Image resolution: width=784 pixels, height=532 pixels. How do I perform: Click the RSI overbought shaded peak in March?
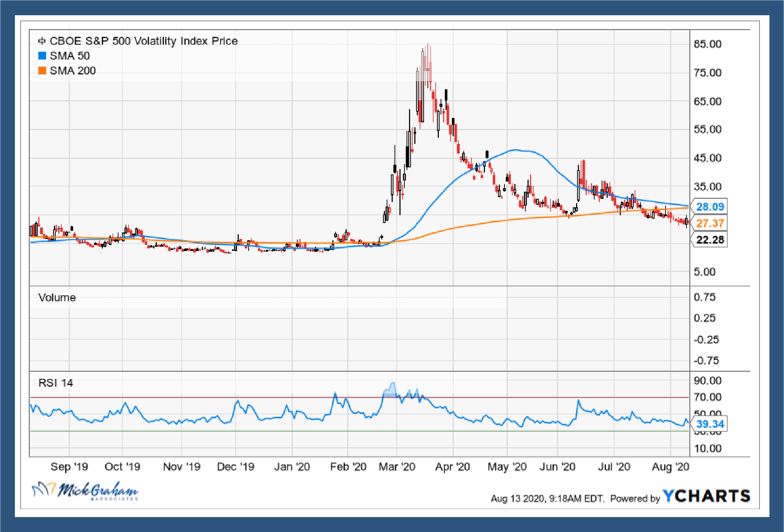(x=390, y=390)
